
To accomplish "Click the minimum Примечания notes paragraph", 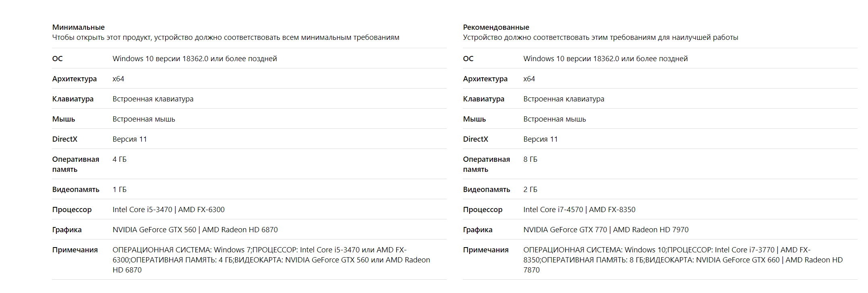I will [271, 260].
